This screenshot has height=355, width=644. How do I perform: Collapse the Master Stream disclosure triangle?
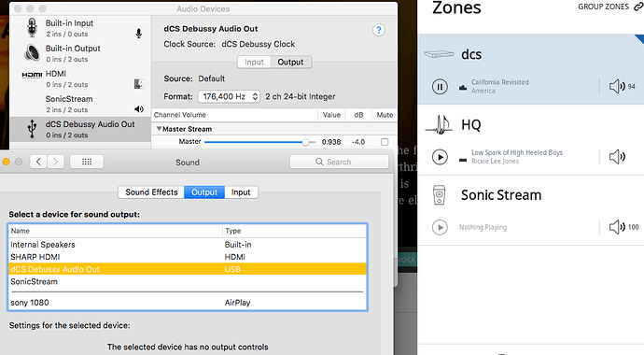pos(159,129)
